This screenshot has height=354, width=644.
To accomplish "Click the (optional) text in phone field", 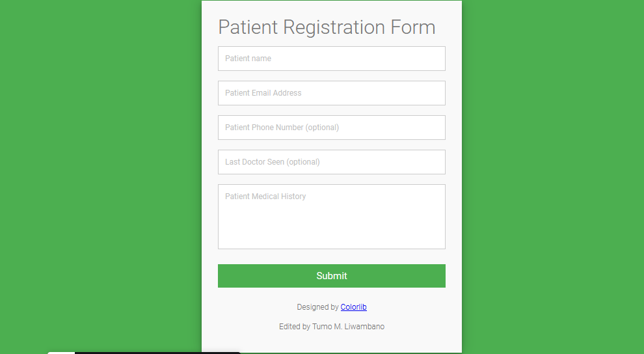I will 322,128.
